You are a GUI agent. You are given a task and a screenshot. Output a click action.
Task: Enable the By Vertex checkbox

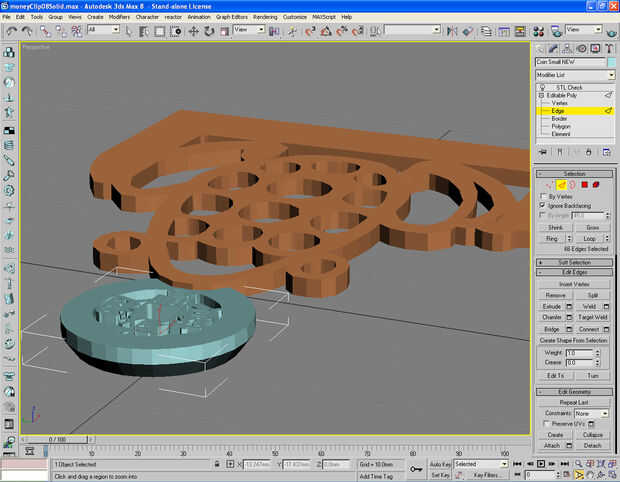(543, 196)
